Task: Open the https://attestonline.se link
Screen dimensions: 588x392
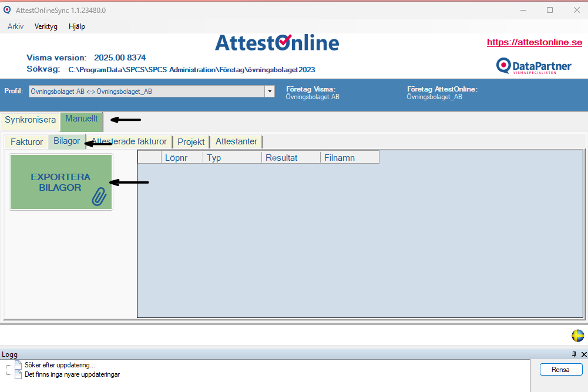Action: [535, 42]
